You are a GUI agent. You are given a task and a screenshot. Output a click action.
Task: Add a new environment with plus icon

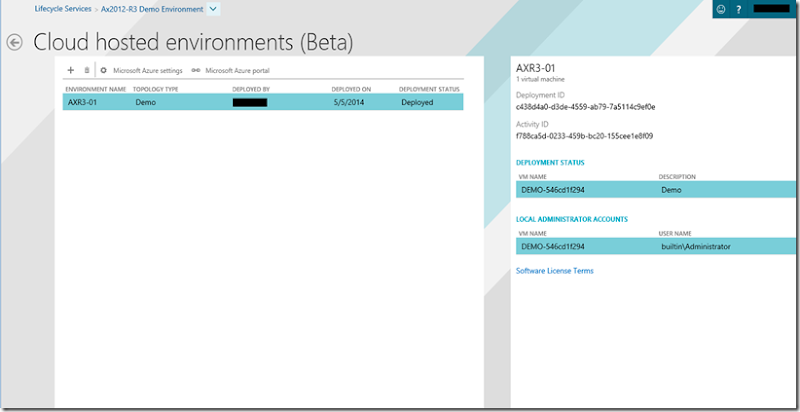(x=70, y=71)
